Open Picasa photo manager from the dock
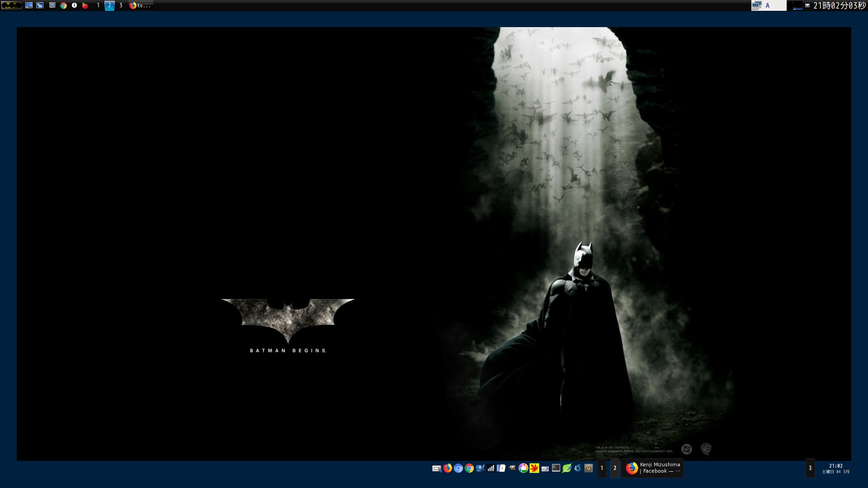This screenshot has height=488, width=868. (x=523, y=468)
